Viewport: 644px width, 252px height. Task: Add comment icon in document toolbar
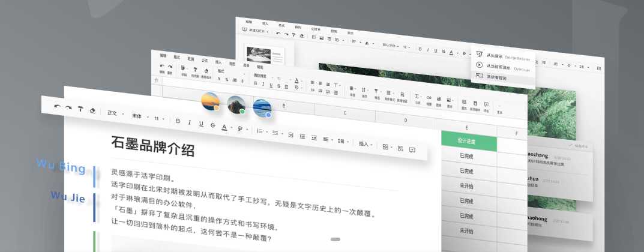coord(412,150)
